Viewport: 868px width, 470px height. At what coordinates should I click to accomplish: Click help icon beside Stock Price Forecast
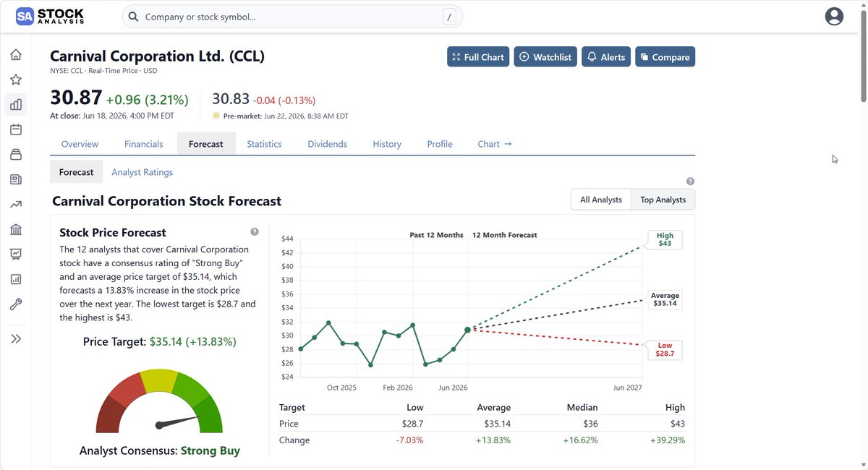(255, 232)
